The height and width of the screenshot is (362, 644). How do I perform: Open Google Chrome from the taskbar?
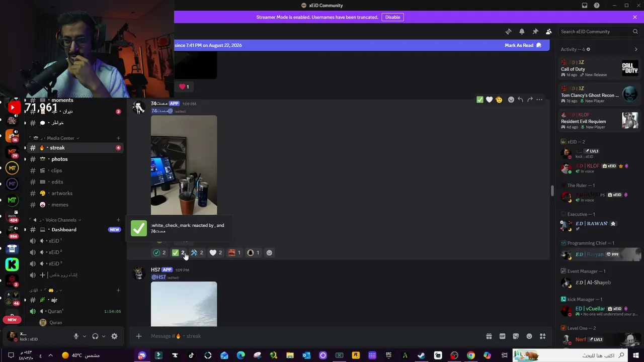471,355
